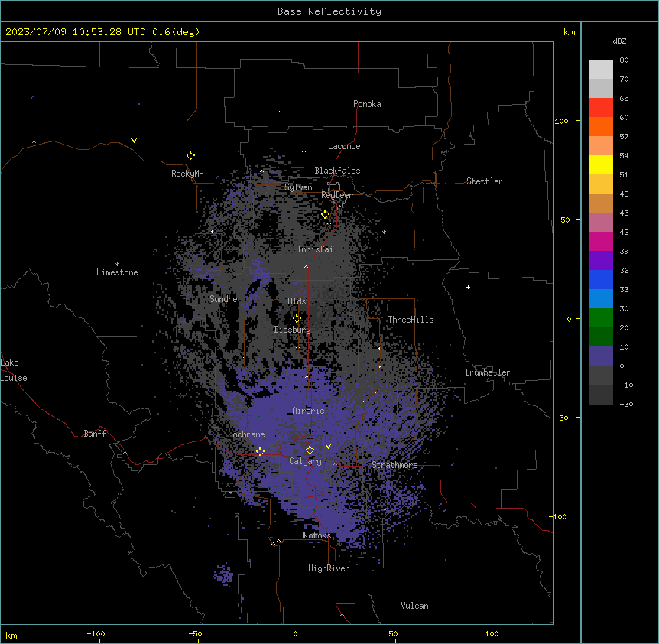Click the asterisk marker above Limestone label
The width and height of the screenshot is (659, 644).
(x=117, y=265)
